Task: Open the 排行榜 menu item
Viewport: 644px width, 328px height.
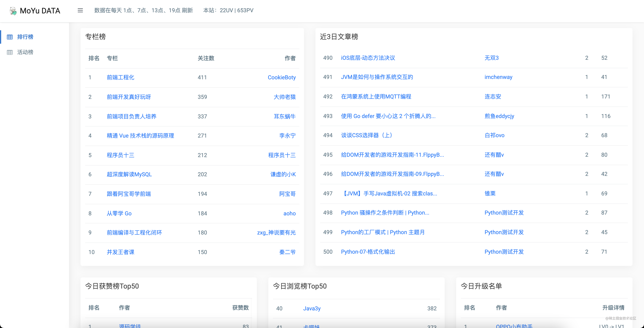Action: point(25,37)
